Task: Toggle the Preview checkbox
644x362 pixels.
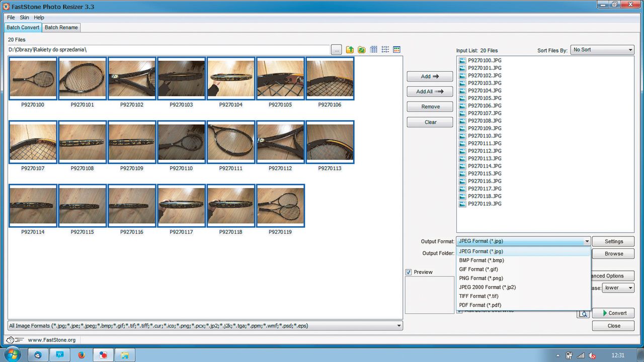Action: coord(409,272)
